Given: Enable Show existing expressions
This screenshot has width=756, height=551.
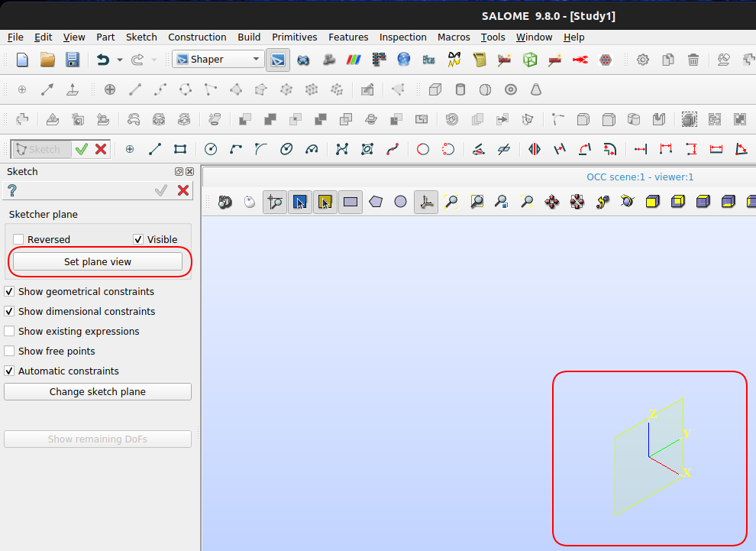Looking at the screenshot, I should pyautogui.click(x=9, y=331).
